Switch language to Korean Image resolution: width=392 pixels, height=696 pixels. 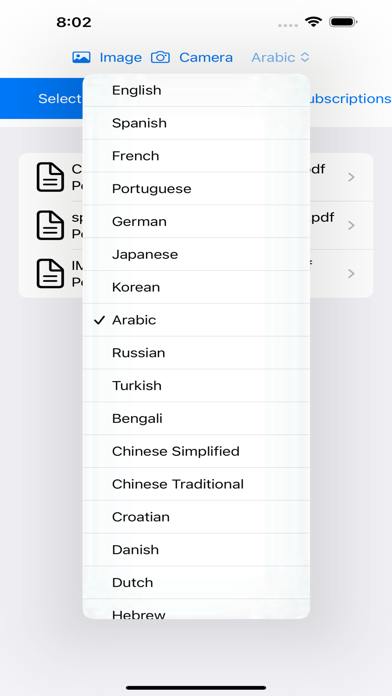(x=196, y=287)
